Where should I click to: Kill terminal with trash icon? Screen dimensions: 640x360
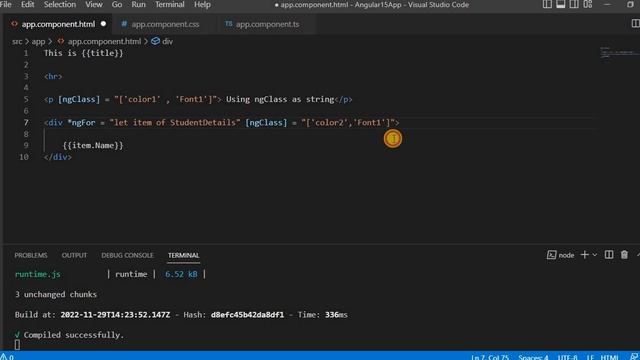click(624, 255)
